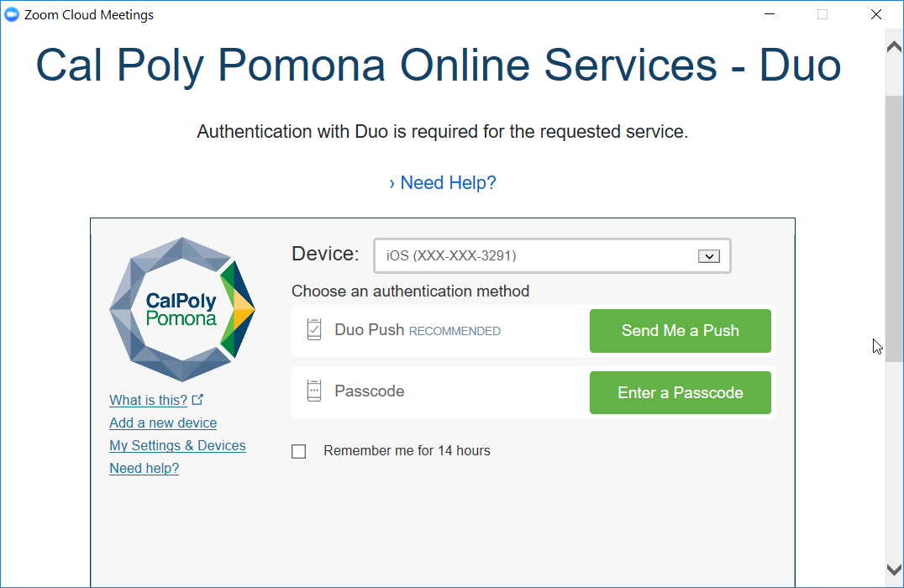Close the Zoom Cloud Meetings window

(x=876, y=14)
